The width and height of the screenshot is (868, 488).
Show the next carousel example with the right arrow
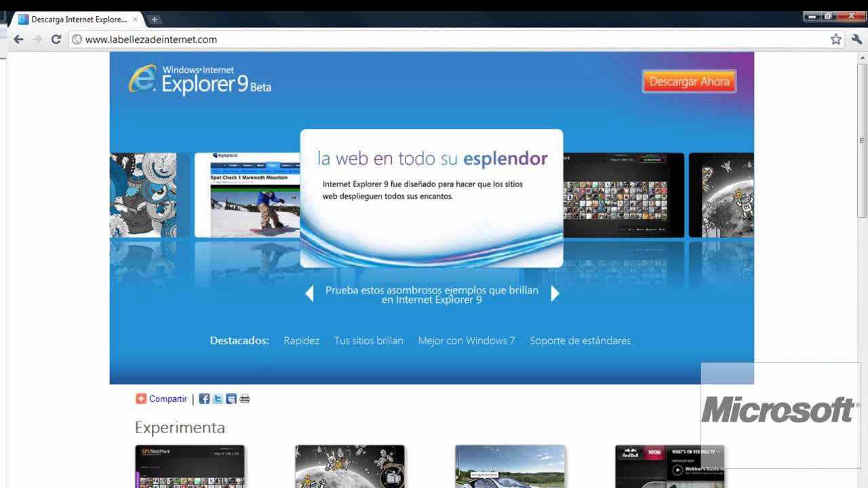555,293
